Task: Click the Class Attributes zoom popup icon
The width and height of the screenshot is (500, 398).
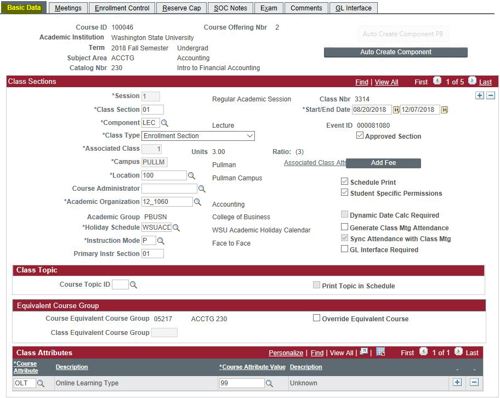Action: pos(364,352)
